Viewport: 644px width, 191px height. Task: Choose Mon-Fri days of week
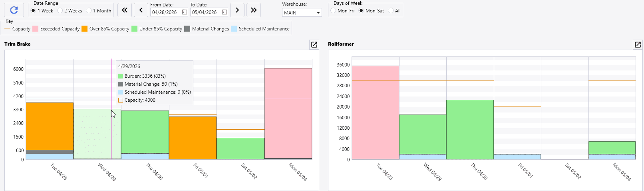pyautogui.click(x=333, y=11)
